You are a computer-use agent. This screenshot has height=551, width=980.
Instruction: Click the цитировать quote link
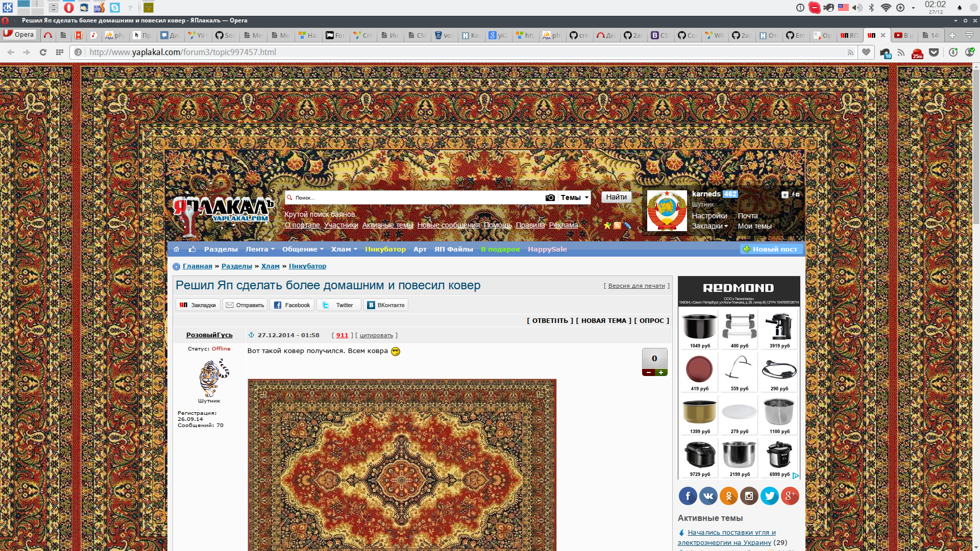pos(376,335)
